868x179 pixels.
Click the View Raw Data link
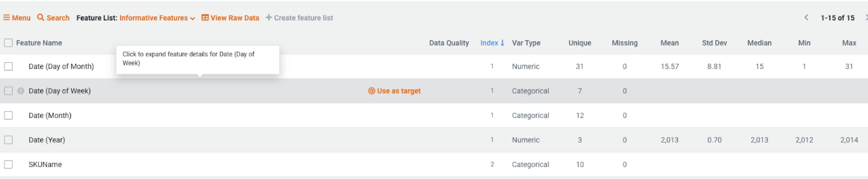coord(234,18)
